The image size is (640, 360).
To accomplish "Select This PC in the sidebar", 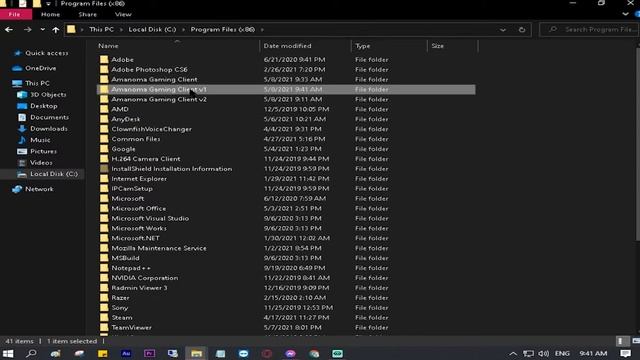I will pyautogui.click(x=31, y=83).
